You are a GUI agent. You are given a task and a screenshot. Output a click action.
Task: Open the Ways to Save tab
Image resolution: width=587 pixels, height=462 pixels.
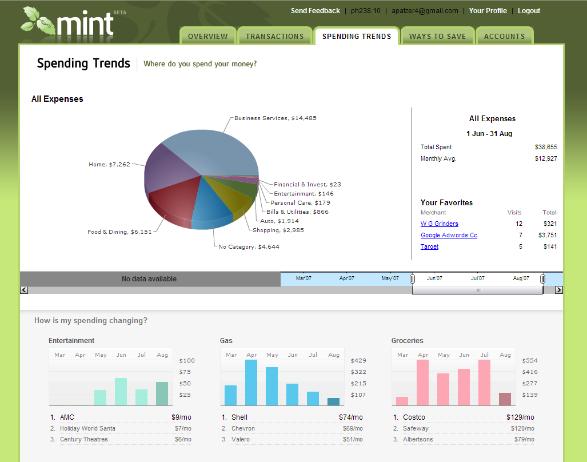(x=437, y=36)
